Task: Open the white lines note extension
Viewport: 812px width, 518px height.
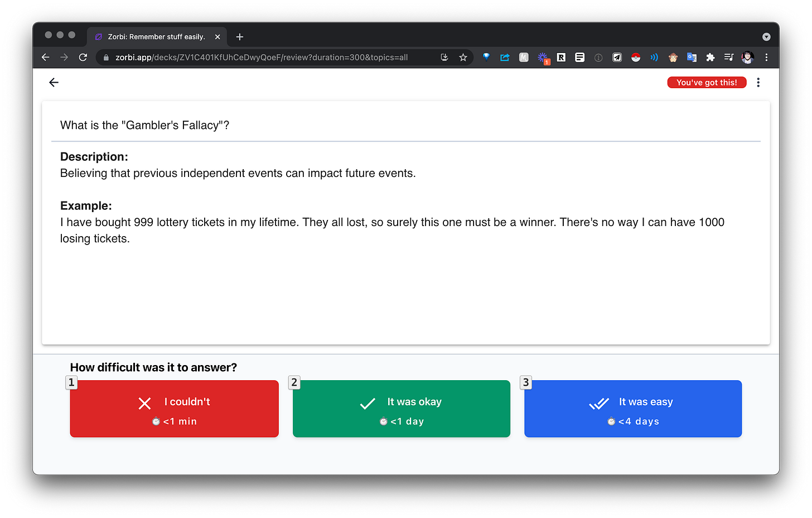Action: (x=580, y=57)
